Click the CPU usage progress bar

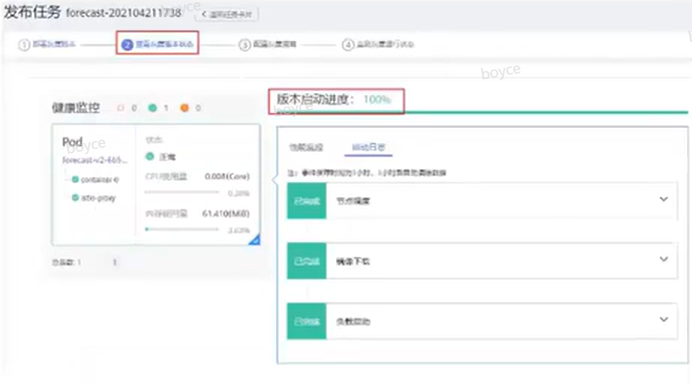click(182, 192)
